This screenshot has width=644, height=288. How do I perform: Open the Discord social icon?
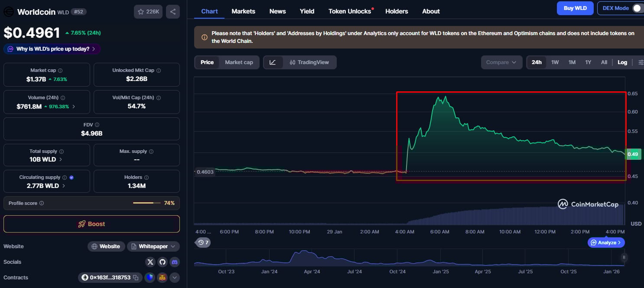click(174, 262)
